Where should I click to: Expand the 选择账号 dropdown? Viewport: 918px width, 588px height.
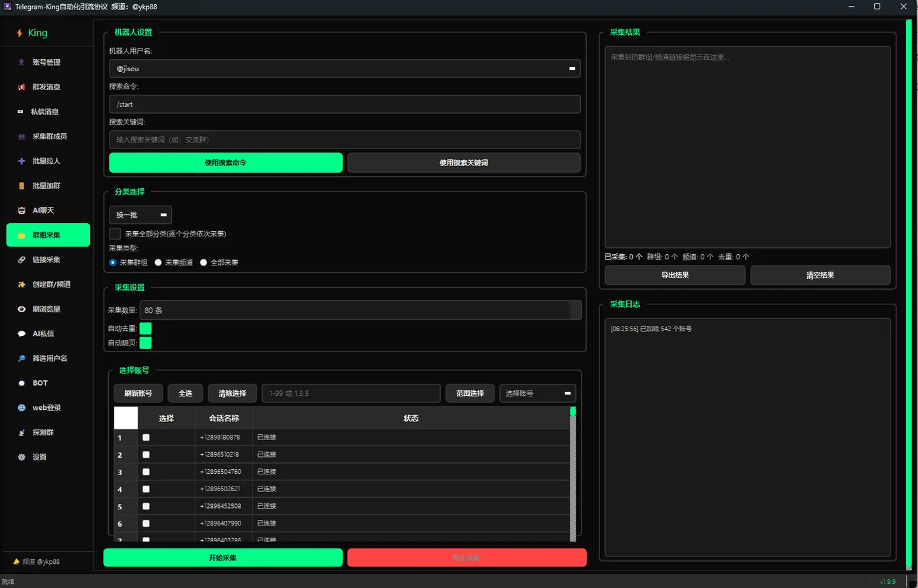(538, 393)
